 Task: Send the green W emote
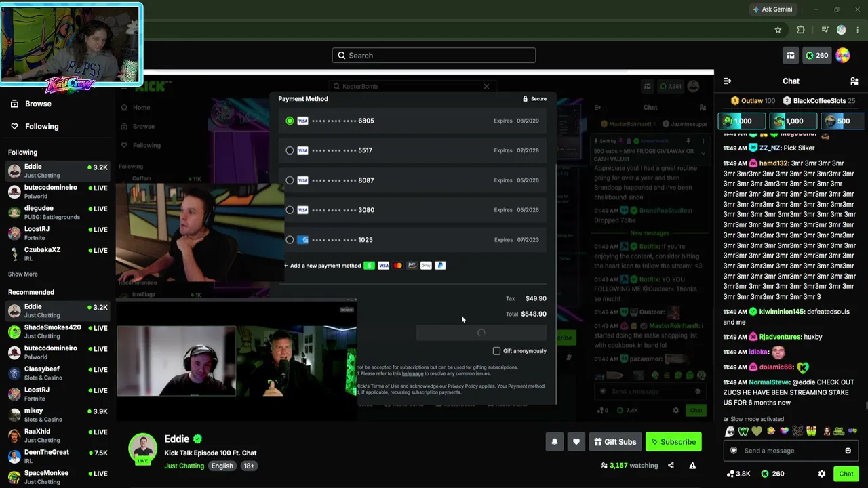(x=743, y=432)
